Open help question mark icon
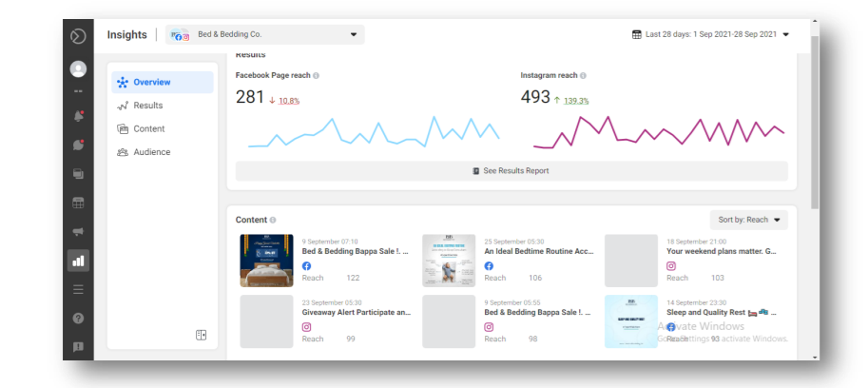868x388 pixels. pos(78,319)
